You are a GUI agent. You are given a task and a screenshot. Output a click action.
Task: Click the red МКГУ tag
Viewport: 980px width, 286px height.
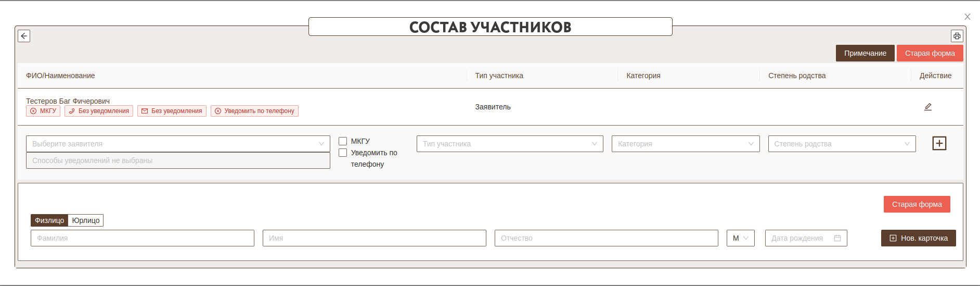[43, 111]
